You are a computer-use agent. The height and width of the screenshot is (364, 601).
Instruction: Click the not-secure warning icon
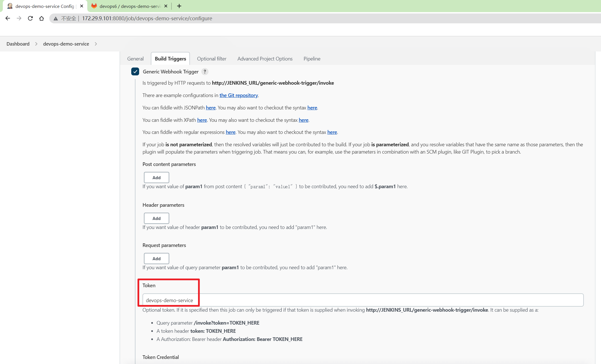(x=56, y=19)
